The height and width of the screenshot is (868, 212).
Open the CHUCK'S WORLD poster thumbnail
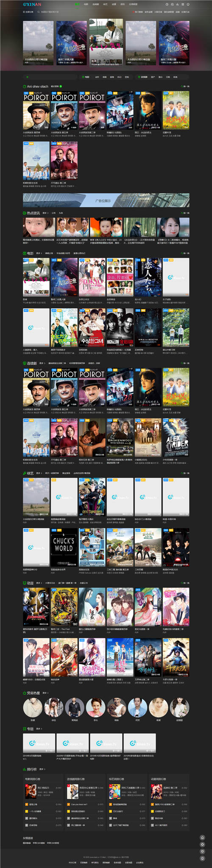point(64,547)
